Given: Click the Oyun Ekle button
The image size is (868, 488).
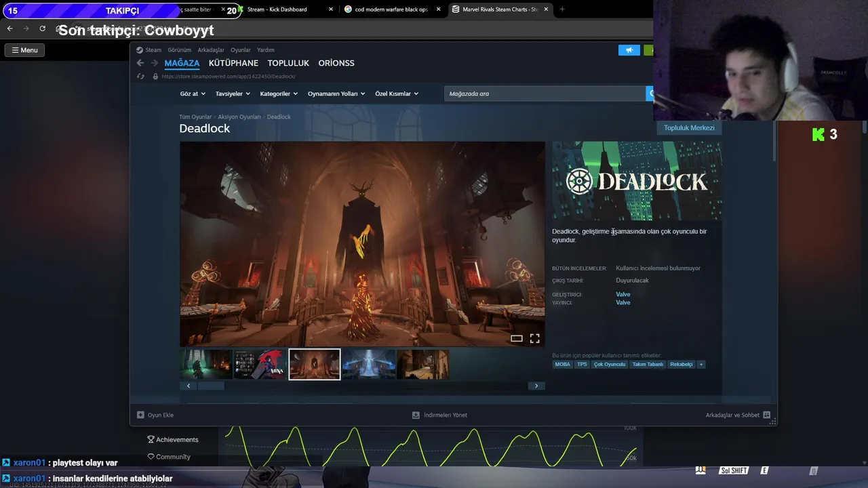Looking at the screenshot, I should tap(155, 415).
